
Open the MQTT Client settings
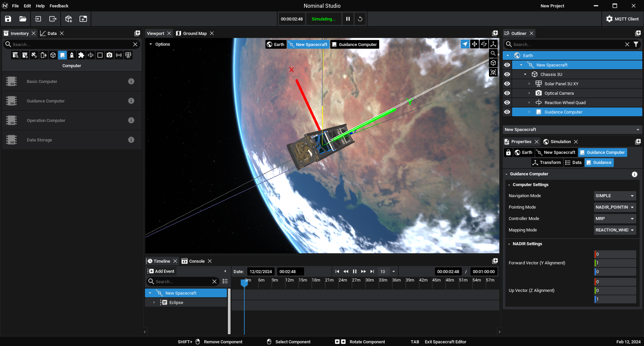click(x=623, y=19)
